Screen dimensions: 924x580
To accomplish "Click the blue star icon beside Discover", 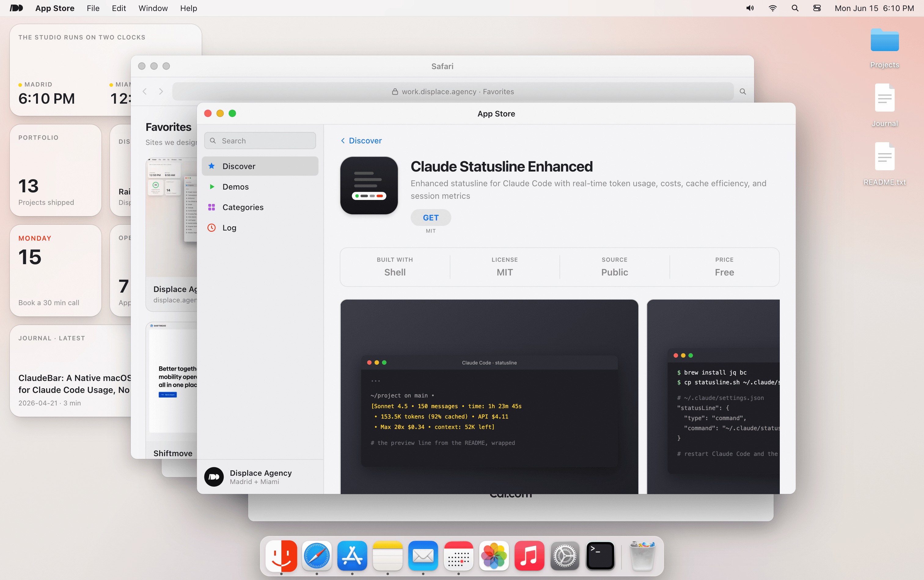I will [211, 166].
